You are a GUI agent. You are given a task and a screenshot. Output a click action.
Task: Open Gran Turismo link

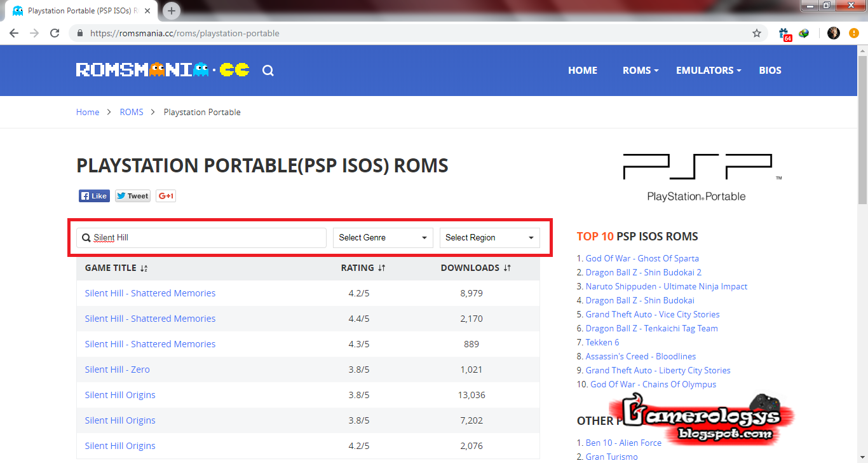(612, 457)
